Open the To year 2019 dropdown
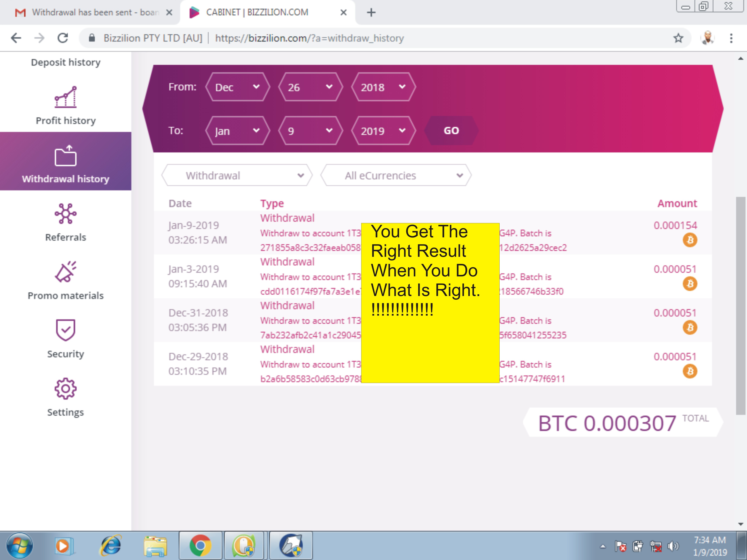This screenshot has width=747, height=560. point(383,131)
